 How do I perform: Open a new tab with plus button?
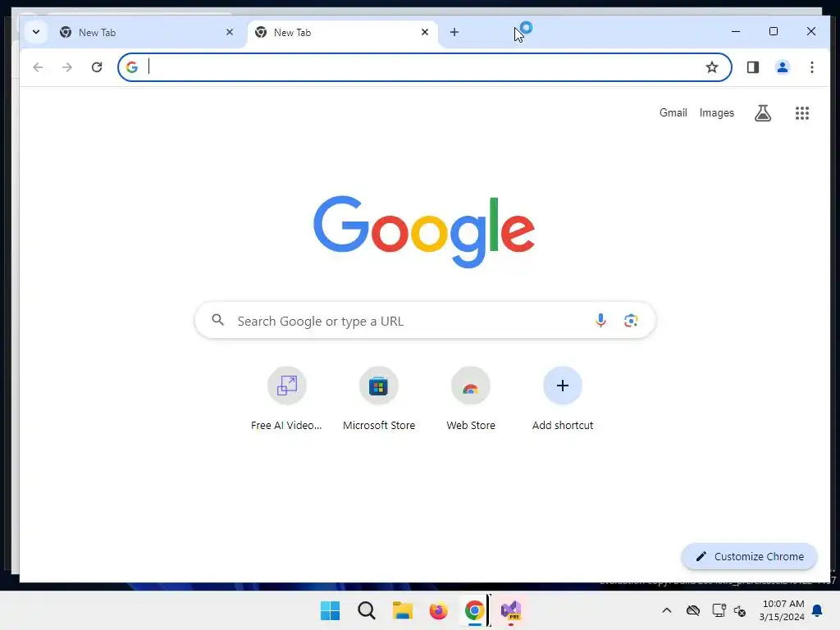pos(454,32)
